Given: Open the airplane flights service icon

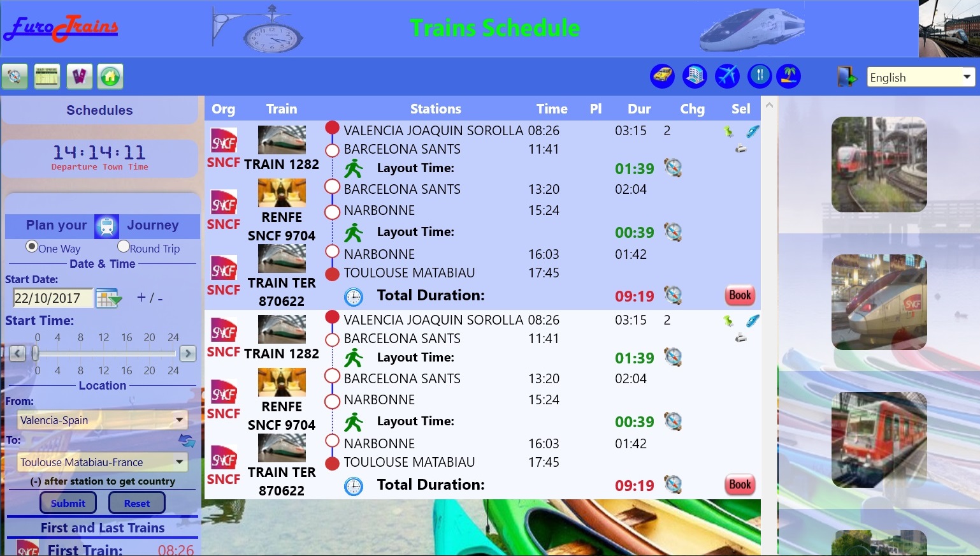Looking at the screenshot, I should click(727, 76).
